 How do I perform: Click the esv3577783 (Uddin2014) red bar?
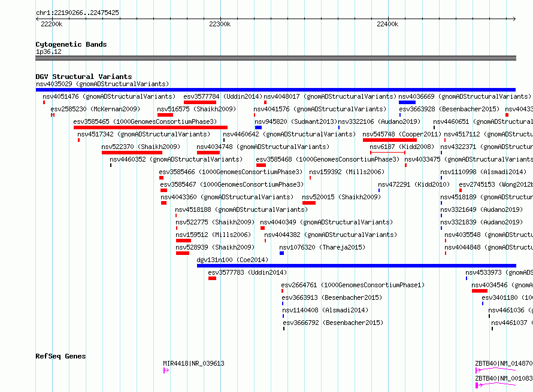click(x=212, y=278)
